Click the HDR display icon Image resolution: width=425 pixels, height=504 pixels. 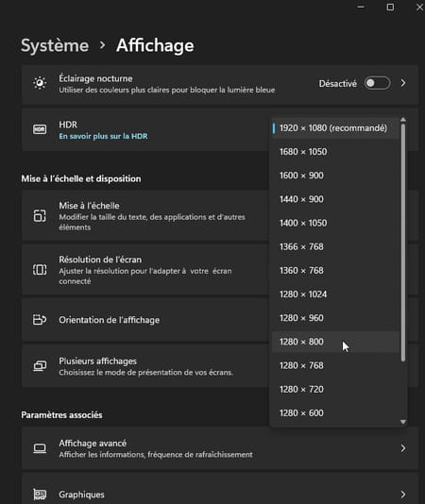(x=40, y=129)
